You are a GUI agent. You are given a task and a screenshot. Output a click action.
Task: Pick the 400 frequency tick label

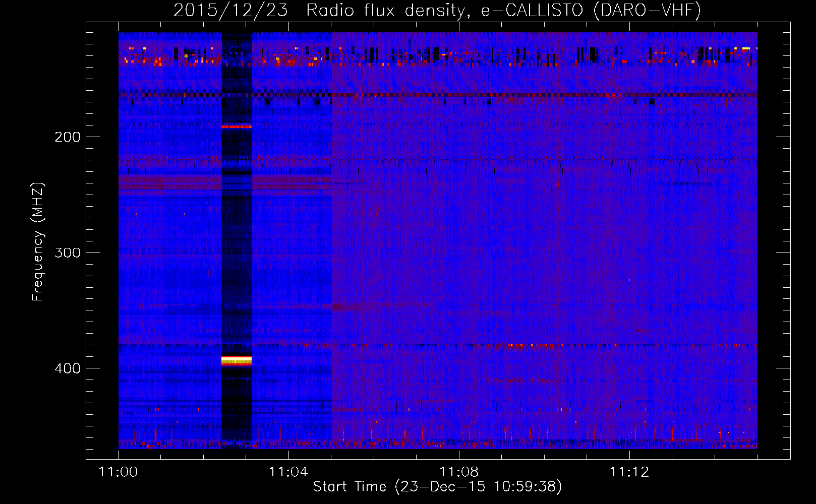coord(68,368)
